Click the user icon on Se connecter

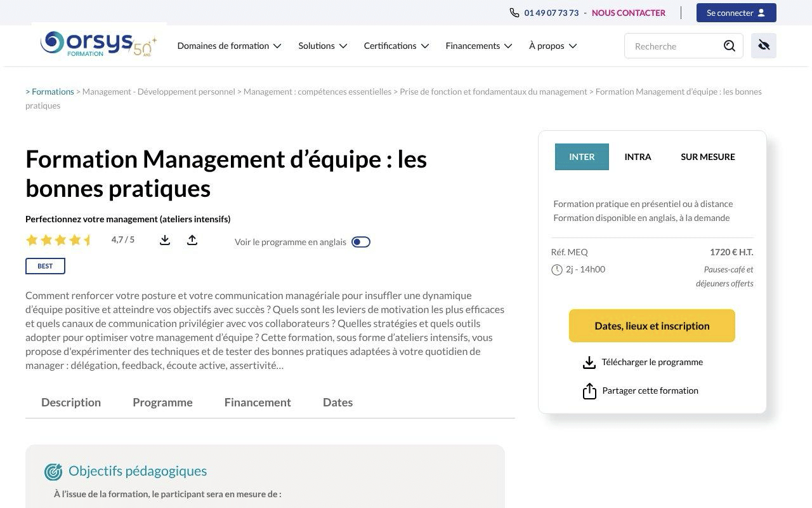pyautogui.click(x=761, y=13)
